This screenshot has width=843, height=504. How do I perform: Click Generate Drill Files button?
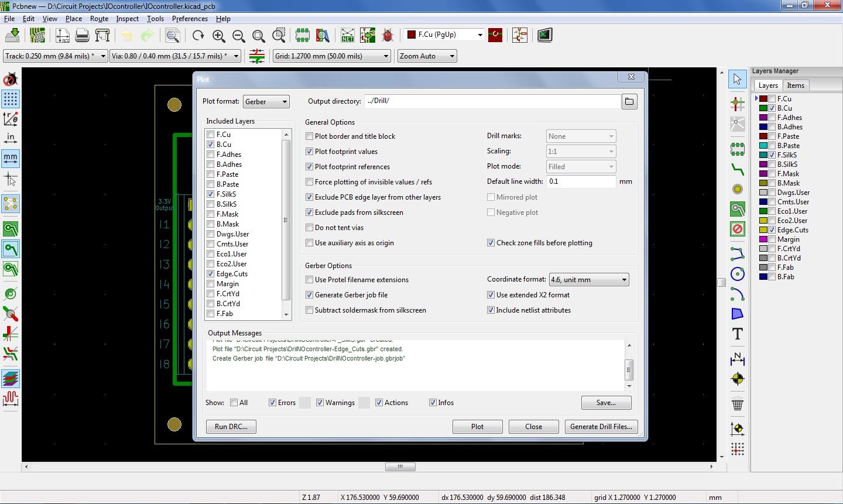point(601,427)
